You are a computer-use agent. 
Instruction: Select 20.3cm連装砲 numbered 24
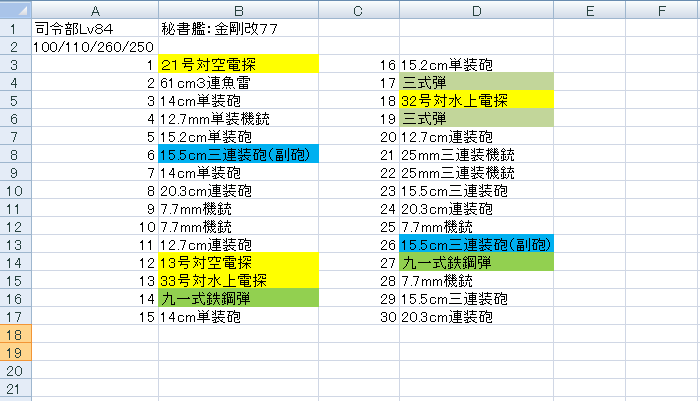pos(476,208)
